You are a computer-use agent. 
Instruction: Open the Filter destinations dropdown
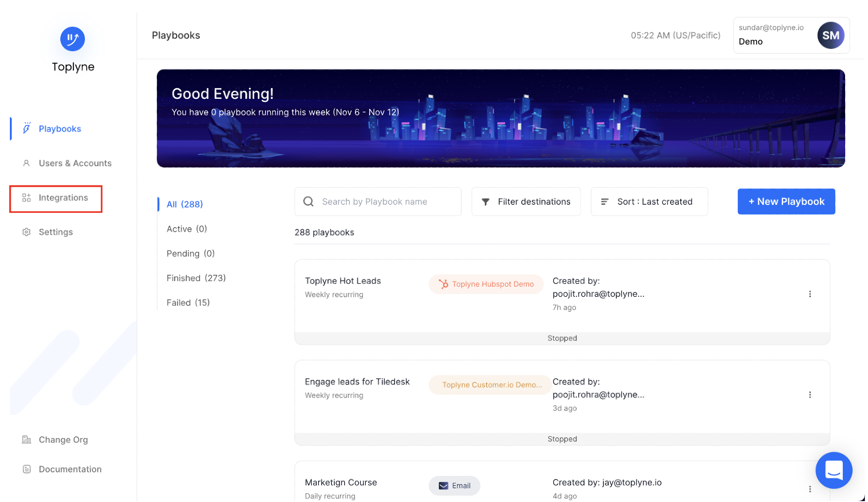coord(526,202)
